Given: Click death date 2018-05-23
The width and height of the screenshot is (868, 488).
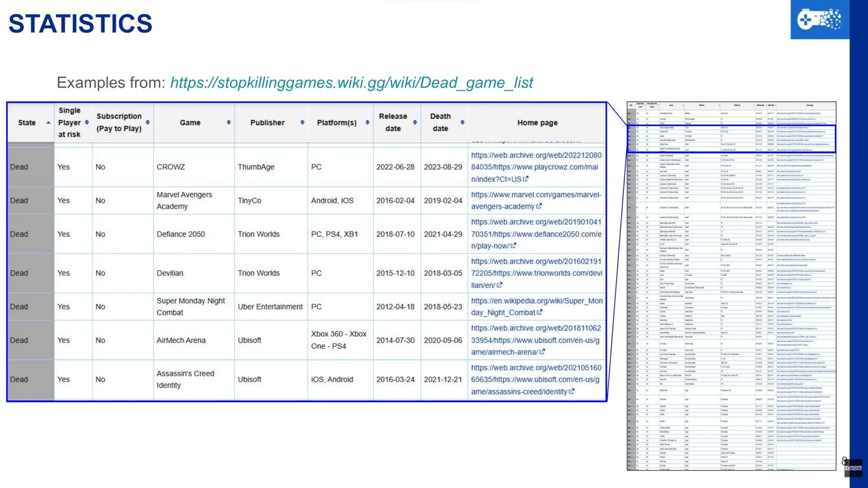Looking at the screenshot, I should pos(443,307).
